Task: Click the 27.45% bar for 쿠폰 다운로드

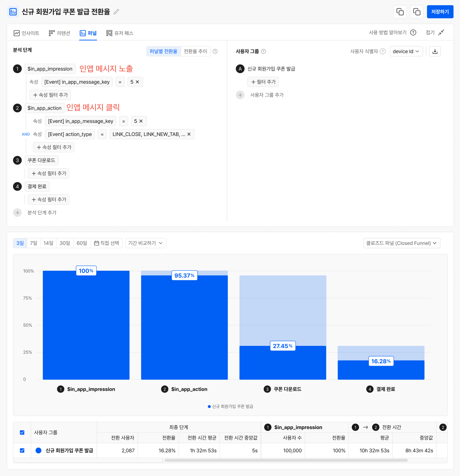Action: point(283,363)
